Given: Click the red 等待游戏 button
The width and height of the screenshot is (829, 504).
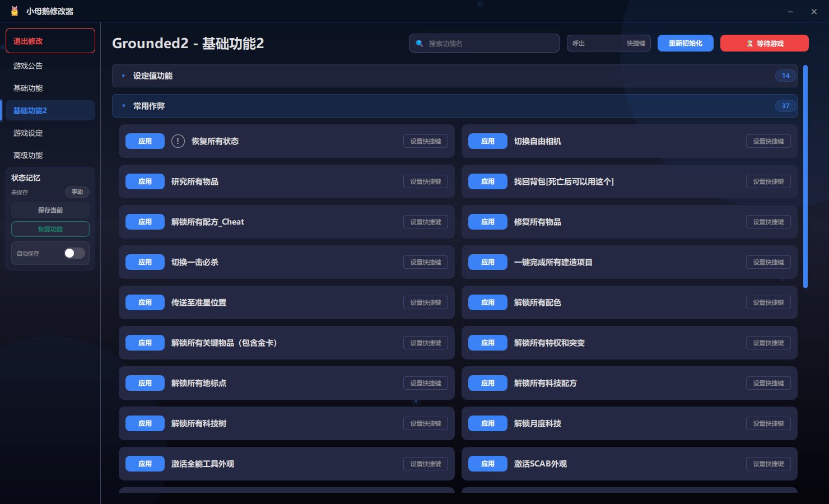Looking at the screenshot, I should click(x=765, y=43).
